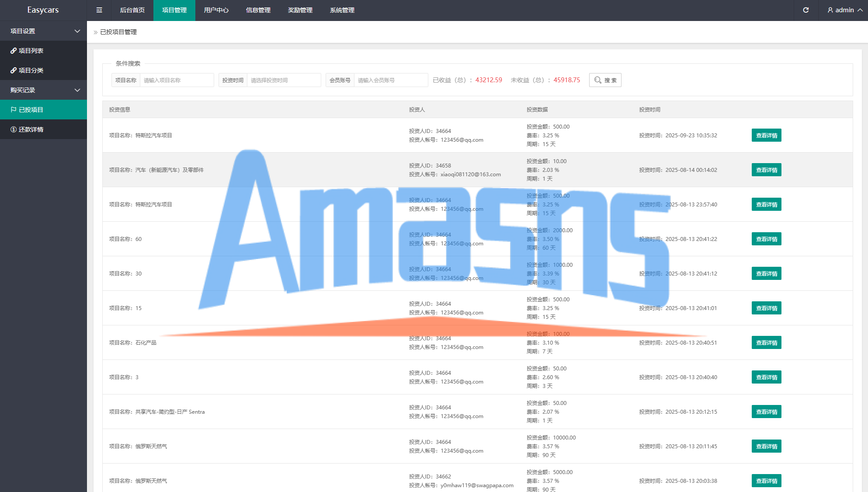This screenshot has height=492, width=868.
Task: Click the dollar icon beside 还款详情
Action: pos(14,129)
